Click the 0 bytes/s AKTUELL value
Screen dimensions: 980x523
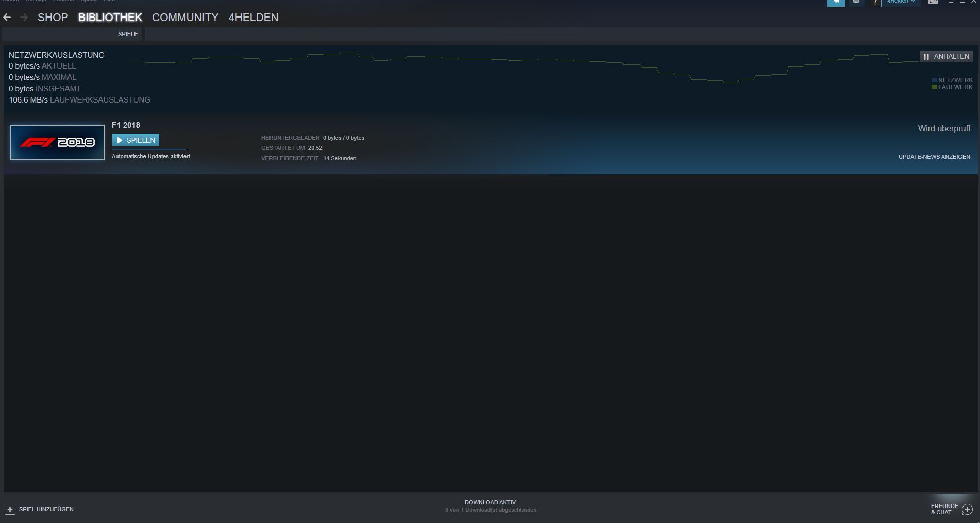coord(42,66)
